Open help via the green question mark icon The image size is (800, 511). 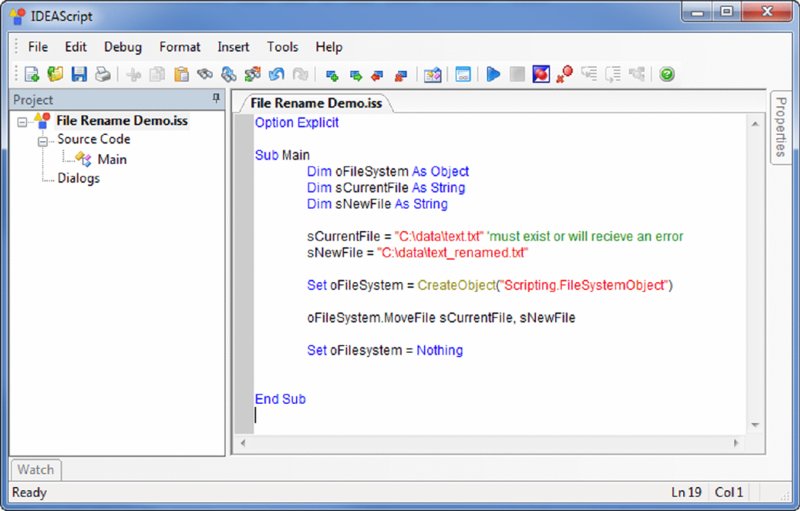667,74
